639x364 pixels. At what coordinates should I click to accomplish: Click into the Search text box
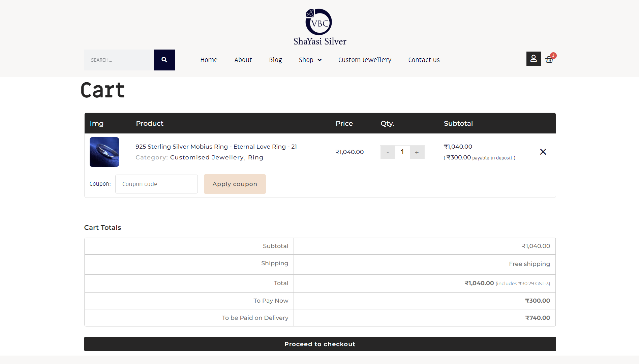click(119, 60)
